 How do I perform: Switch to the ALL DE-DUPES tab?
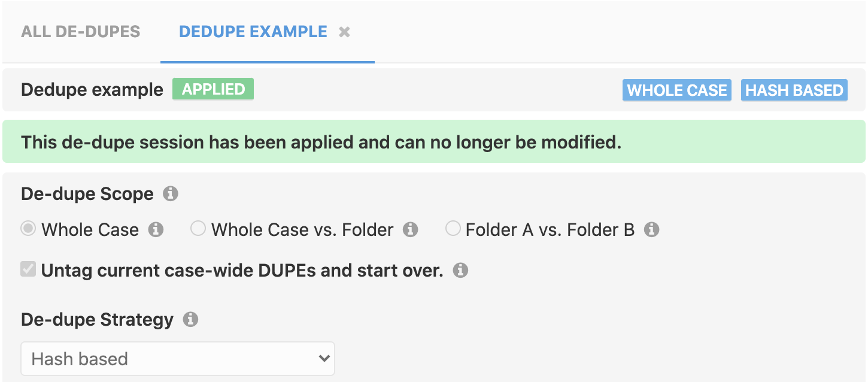click(x=81, y=31)
